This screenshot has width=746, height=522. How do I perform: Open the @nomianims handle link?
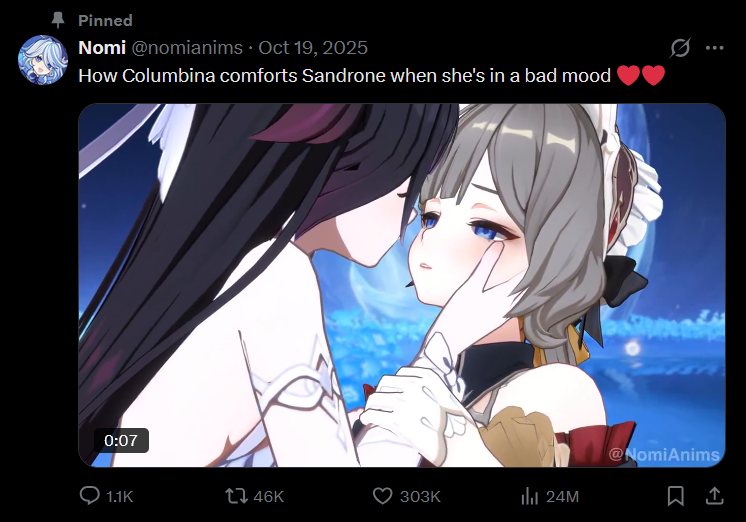coord(187,48)
